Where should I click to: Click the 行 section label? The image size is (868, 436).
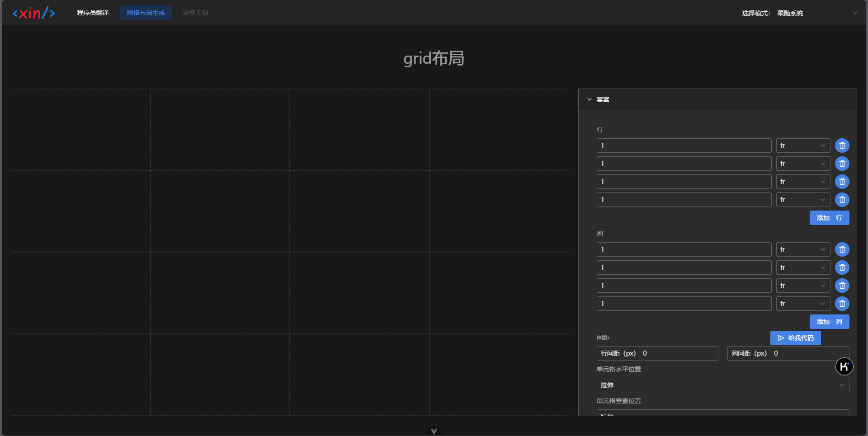point(599,130)
